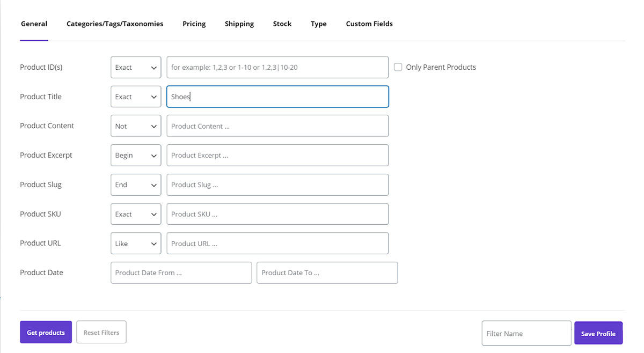
Task: Enable the Only Parent Products checkbox
Action: pos(398,68)
